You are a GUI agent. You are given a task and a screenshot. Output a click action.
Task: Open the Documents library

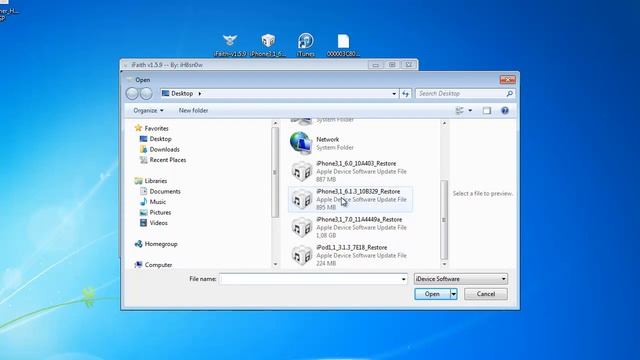click(x=160, y=191)
